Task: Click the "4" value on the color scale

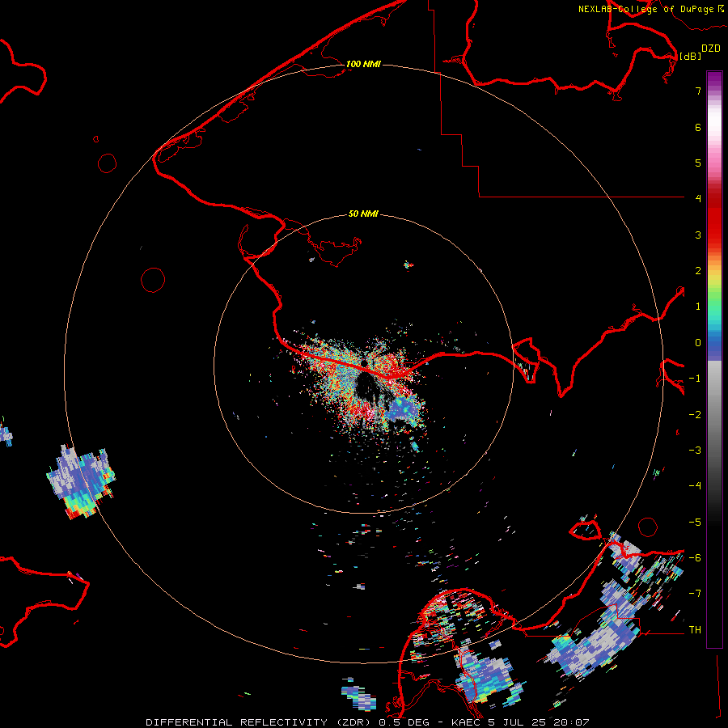Action: coord(698,199)
